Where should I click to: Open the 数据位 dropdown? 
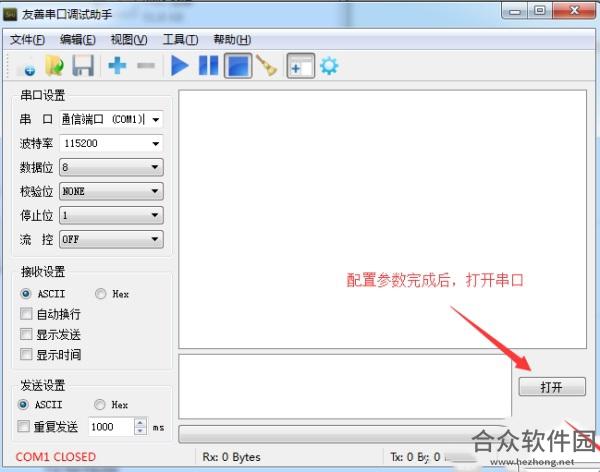tap(111, 167)
